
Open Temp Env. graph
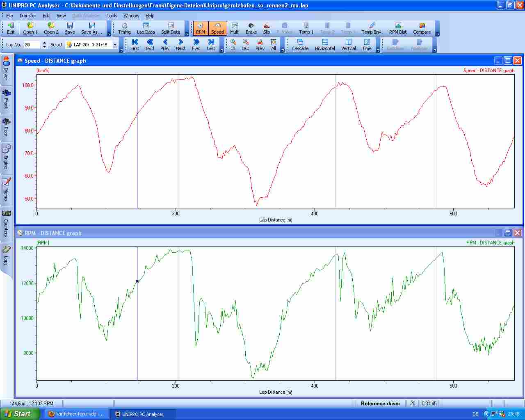(x=372, y=28)
